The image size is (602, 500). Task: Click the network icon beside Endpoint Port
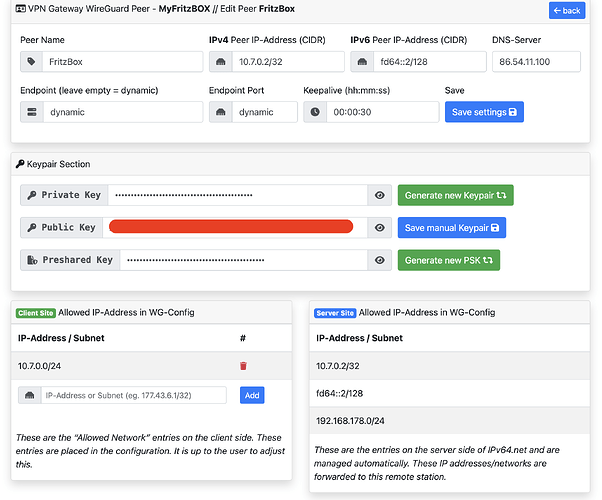point(221,112)
